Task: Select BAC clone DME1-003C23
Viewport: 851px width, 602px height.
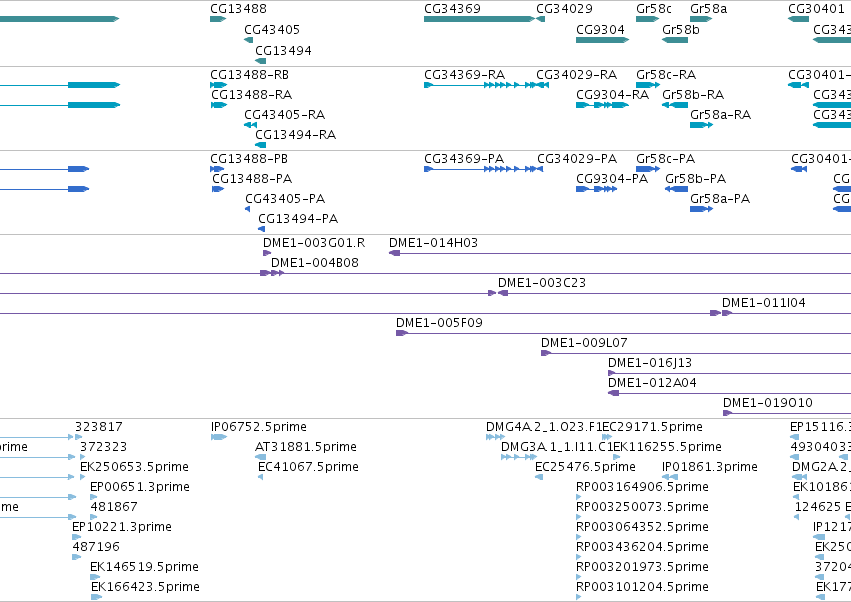Action: (542, 283)
